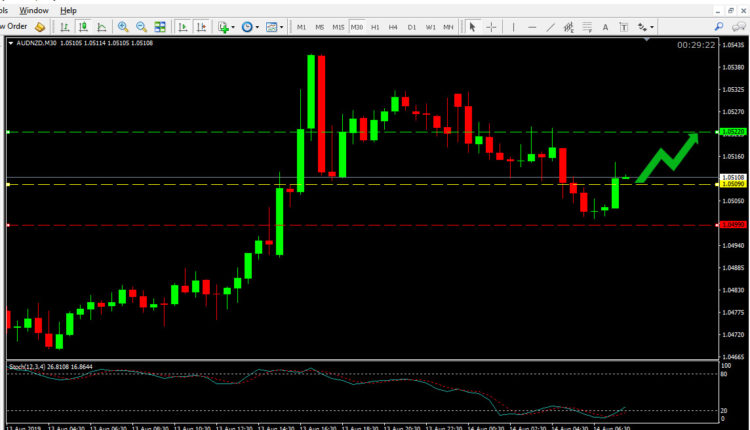
Task: Click the yellow 1.05090 price label
Action: (x=733, y=184)
